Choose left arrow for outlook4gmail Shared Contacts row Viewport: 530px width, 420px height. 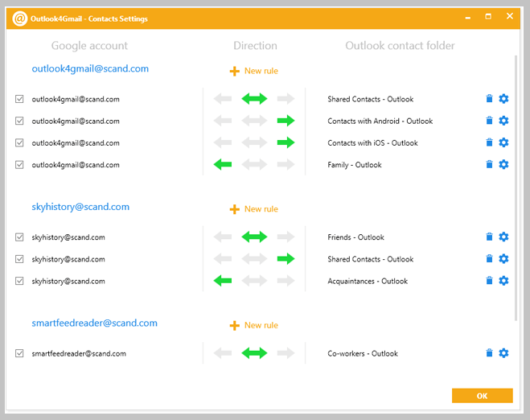[x=223, y=99]
